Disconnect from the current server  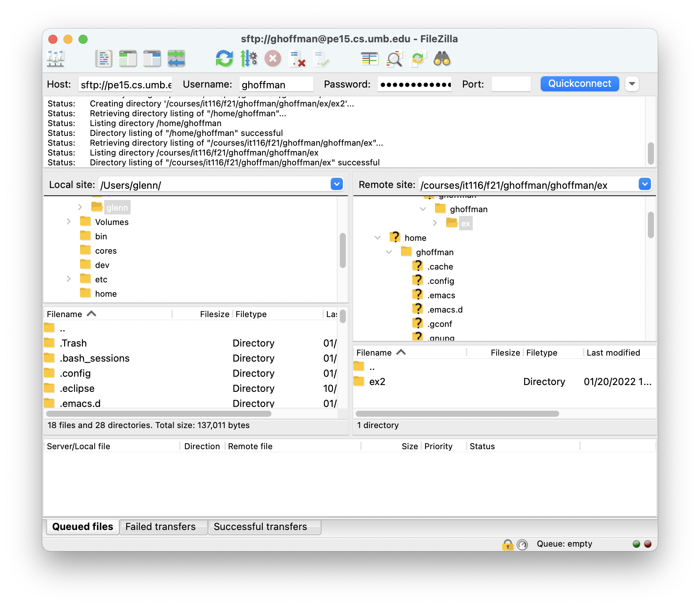click(297, 59)
